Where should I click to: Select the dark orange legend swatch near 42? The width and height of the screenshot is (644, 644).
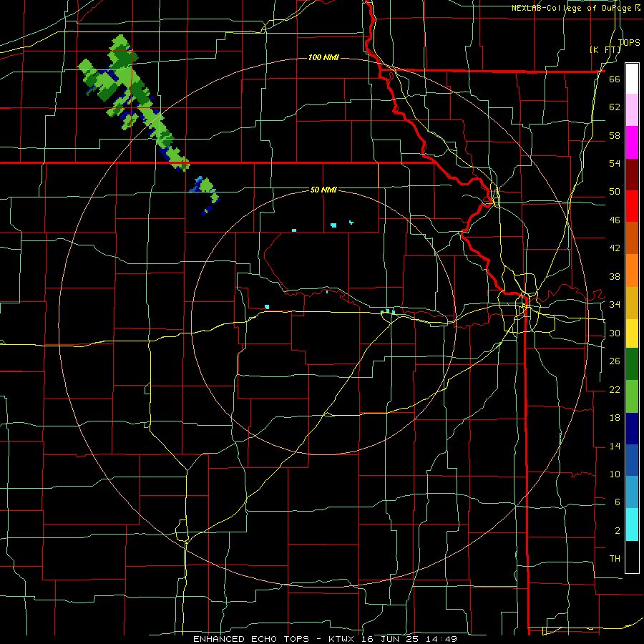coord(632,238)
